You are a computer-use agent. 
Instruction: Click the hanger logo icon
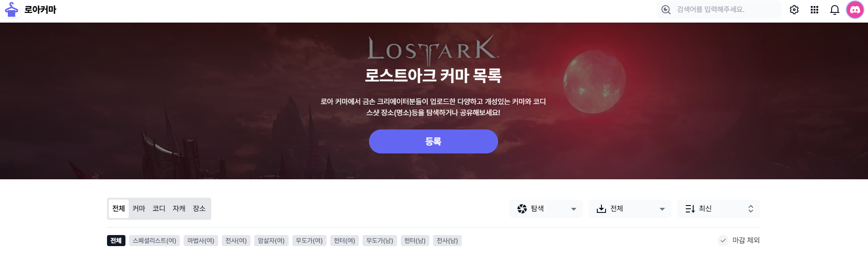12,10
